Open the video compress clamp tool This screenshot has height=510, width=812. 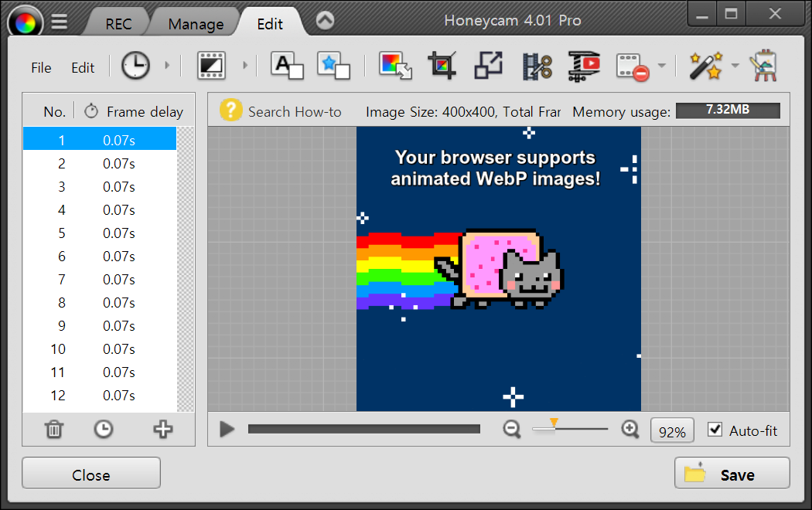pos(584,66)
